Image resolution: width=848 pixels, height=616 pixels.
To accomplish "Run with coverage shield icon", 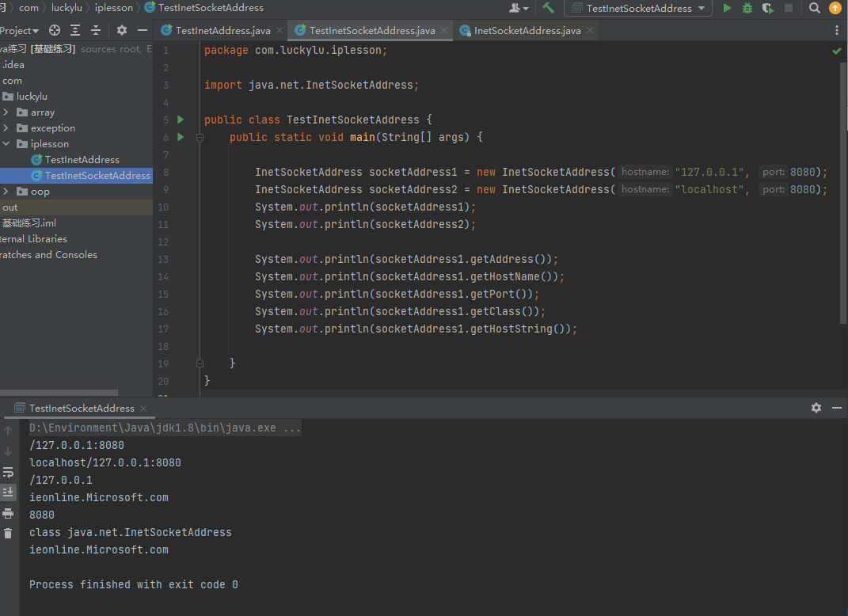I will 768,8.
